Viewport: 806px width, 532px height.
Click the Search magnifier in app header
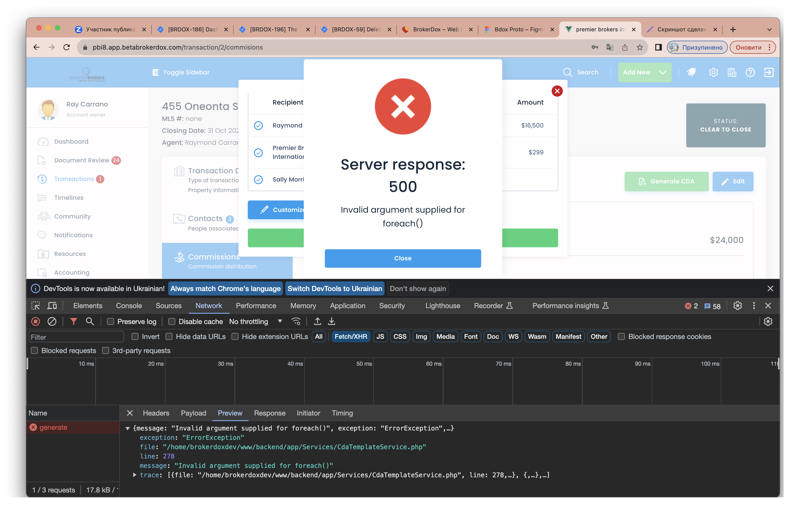tap(568, 72)
